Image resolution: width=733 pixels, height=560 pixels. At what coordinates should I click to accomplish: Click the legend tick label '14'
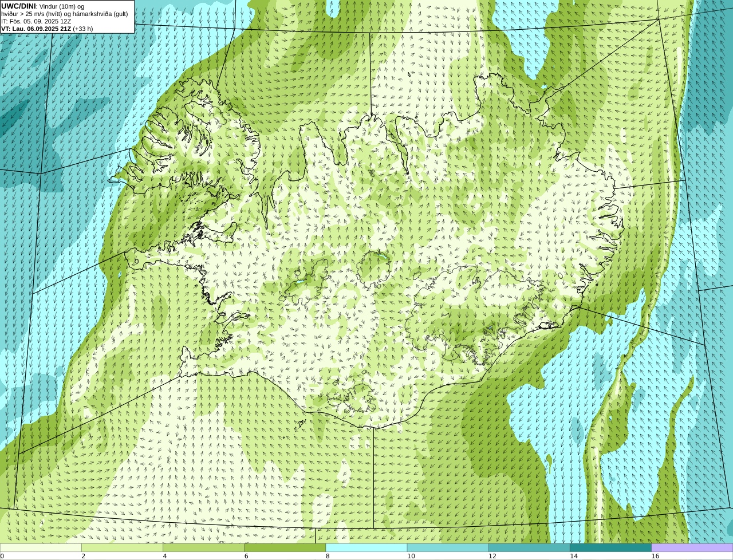click(573, 556)
